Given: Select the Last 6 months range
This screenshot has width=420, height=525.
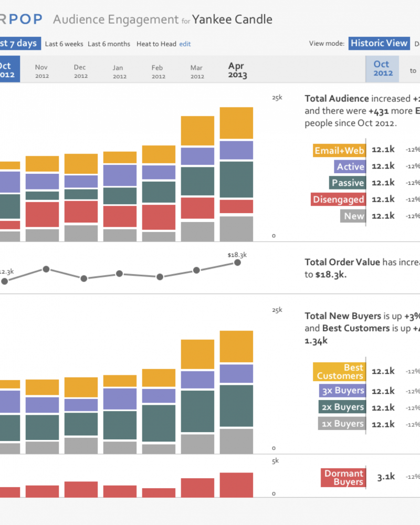Looking at the screenshot, I should pyautogui.click(x=109, y=44).
